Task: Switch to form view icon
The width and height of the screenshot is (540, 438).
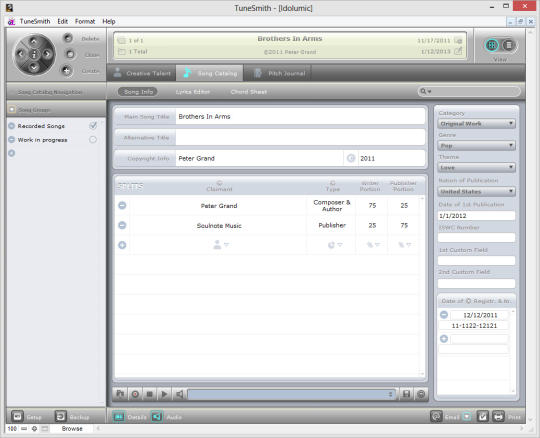Action: [492, 45]
